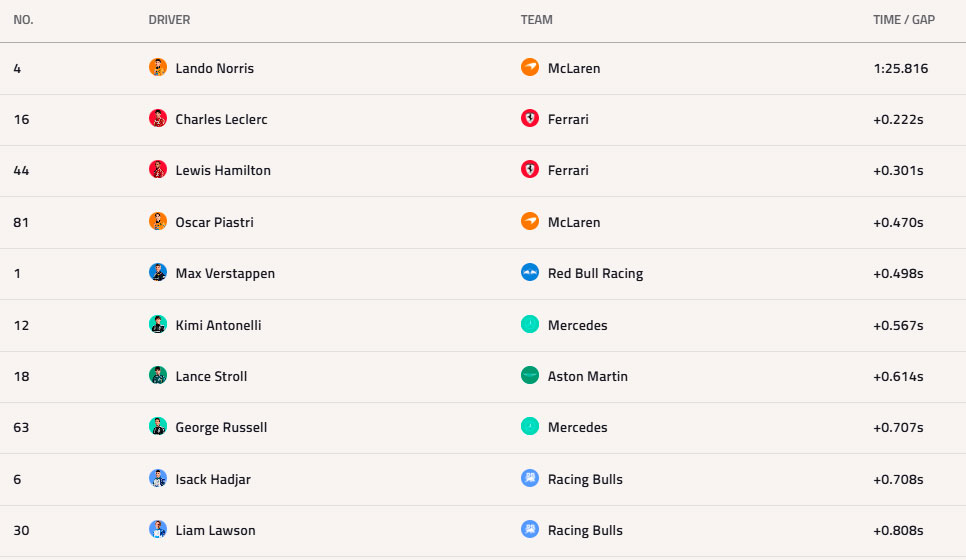Viewport: 966px width, 560px height.
Task: Click the Racing Bulls name in Lawson's row
Action: [585, 530]
